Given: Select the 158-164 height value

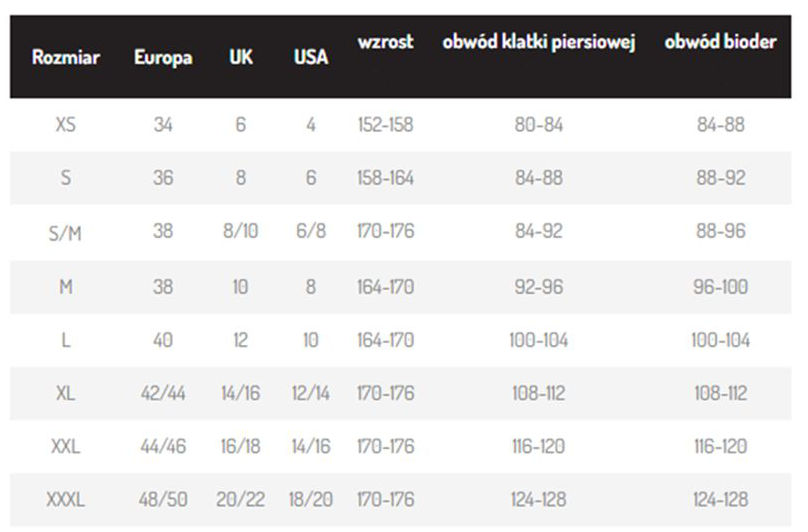Looking at the screenshot, I should [385, 178].
